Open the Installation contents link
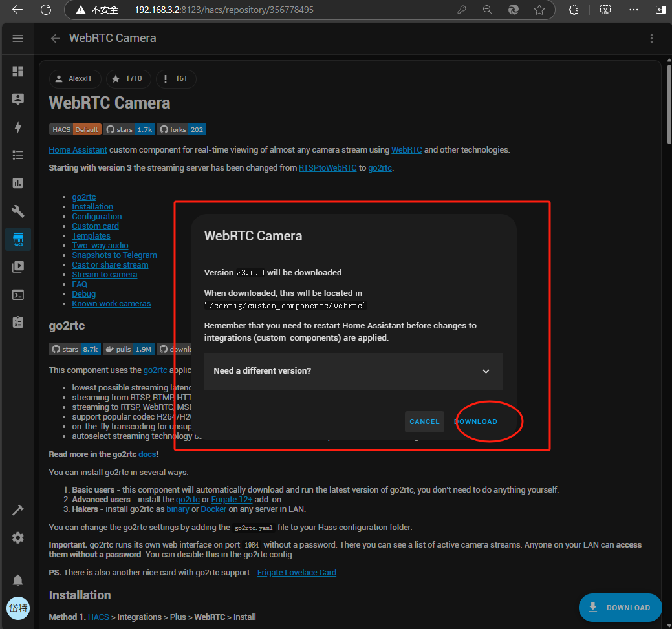 point(92,207)
